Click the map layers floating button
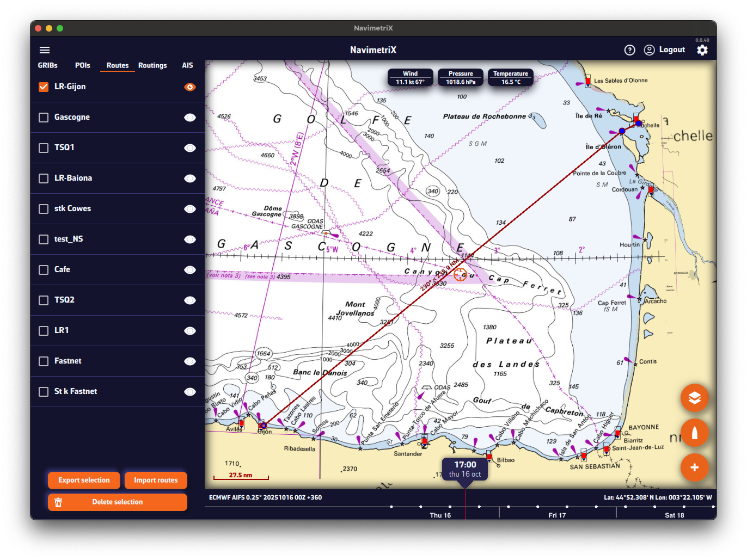This screenshot has width=747, height=560. [x=694, y=398]
